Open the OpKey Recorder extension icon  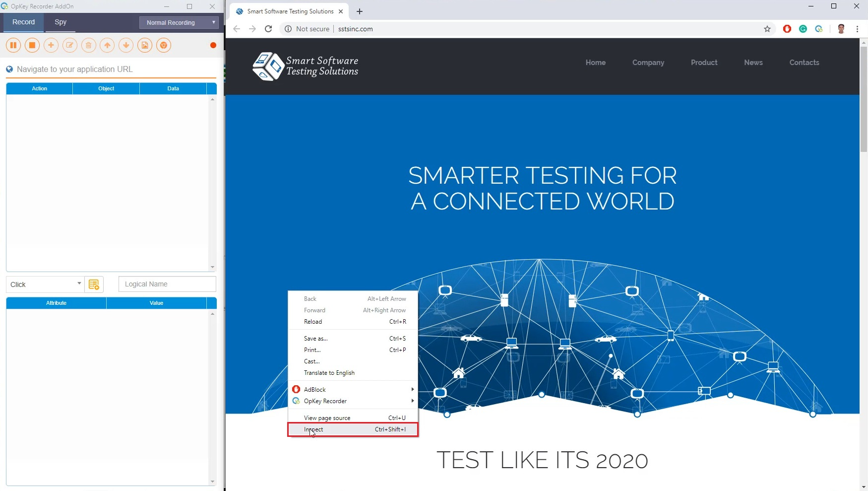pyautogui.click(x=819, y=29)
